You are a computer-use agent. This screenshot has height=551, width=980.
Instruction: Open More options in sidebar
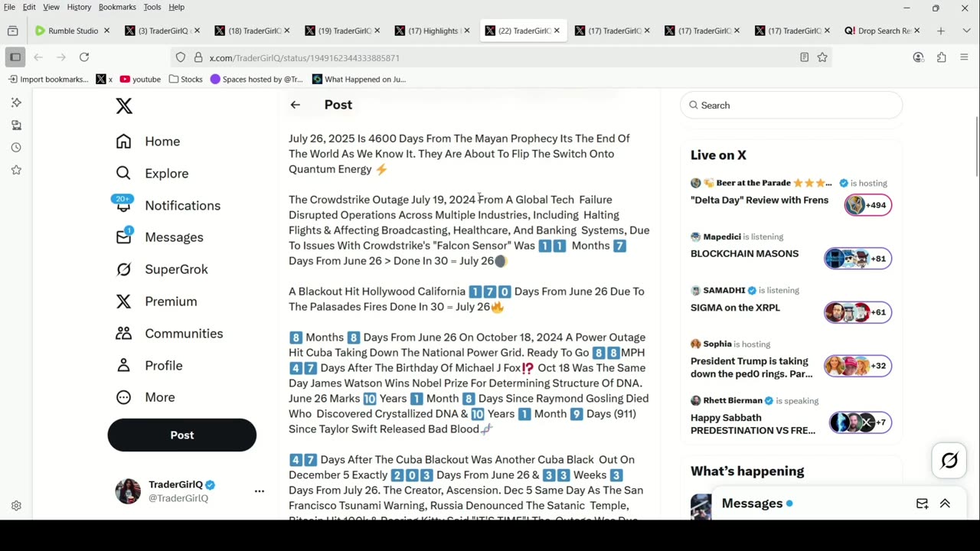point(145,397)
